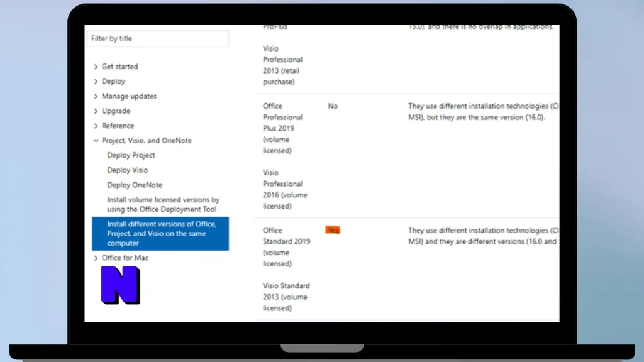Click Office Standard 2019 (volume licensed) text

tap(286, 247)
